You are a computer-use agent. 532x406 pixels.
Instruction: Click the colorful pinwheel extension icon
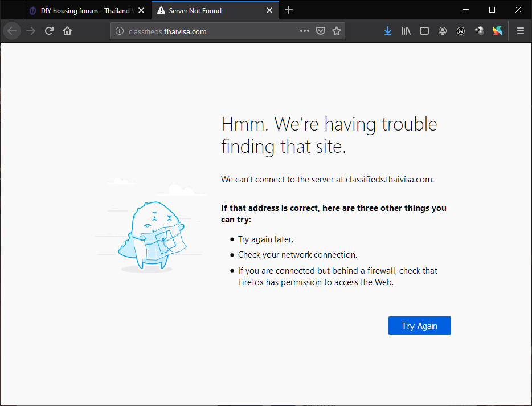pos(497,31)
